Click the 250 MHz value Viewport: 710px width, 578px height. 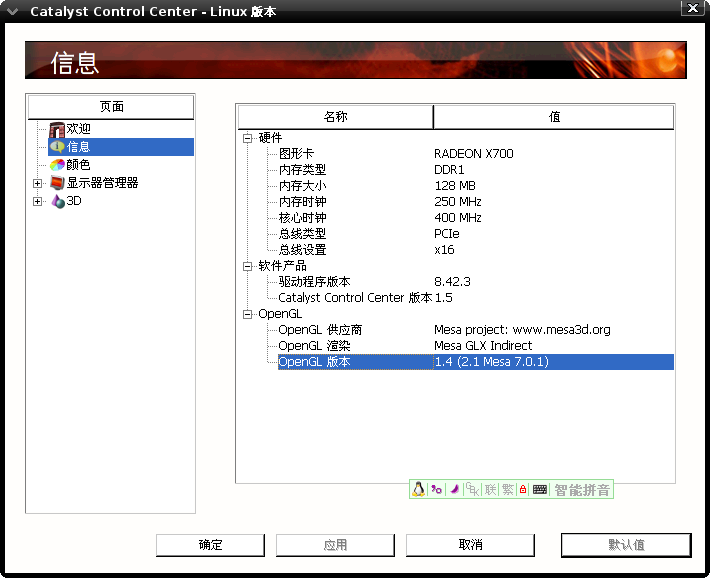457,202
